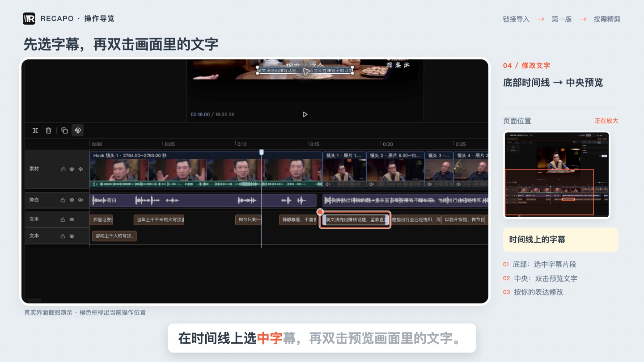
Task: Click the 第一版 step in the header
Action: point(562,19)
